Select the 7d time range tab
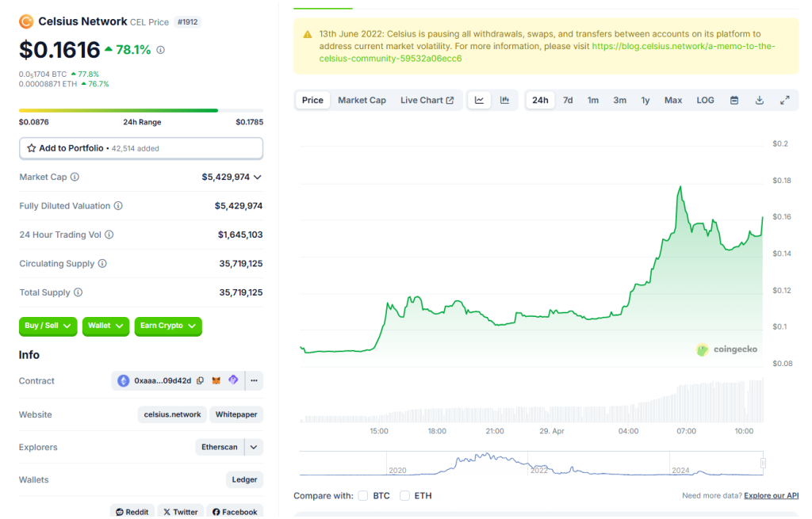The width and height of the screenshot is (812, 519). (568, 100)
